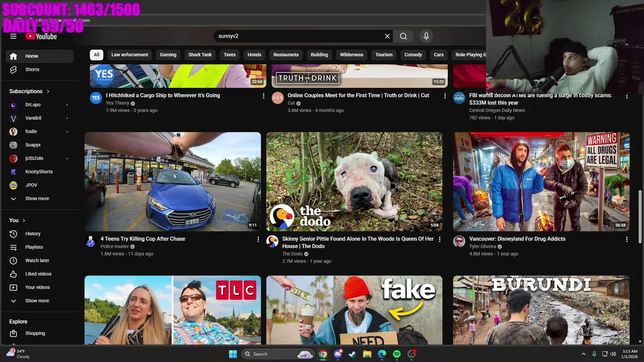644x362 pixels.
Task: Click the YouTube logo
Action: 41,36
